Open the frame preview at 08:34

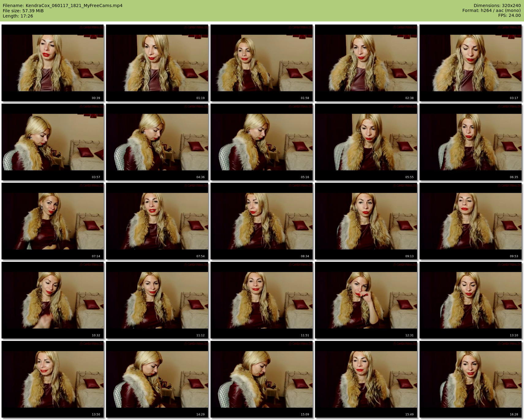[262, 221]
